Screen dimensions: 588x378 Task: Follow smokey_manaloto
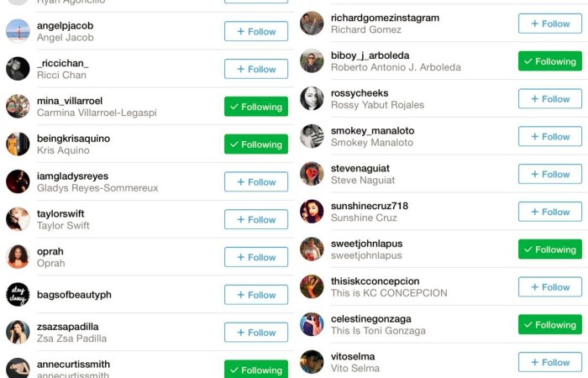click(550, 136)
